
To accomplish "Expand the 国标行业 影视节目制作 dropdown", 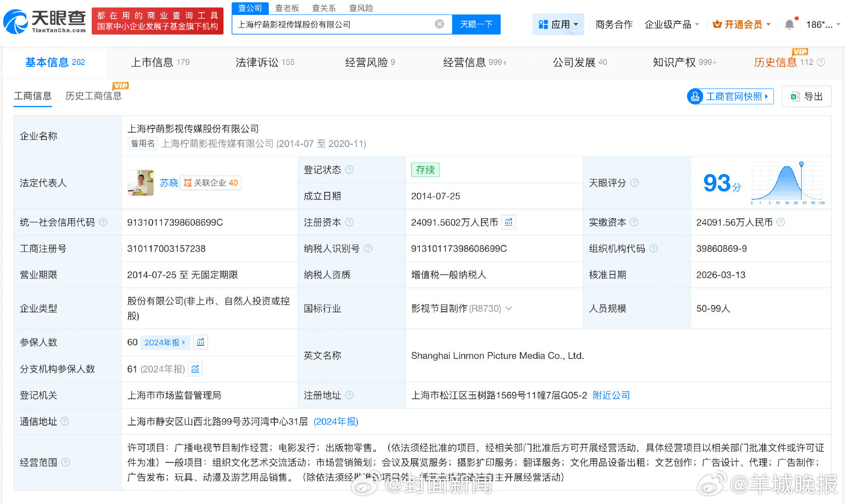I will [509, 308].
